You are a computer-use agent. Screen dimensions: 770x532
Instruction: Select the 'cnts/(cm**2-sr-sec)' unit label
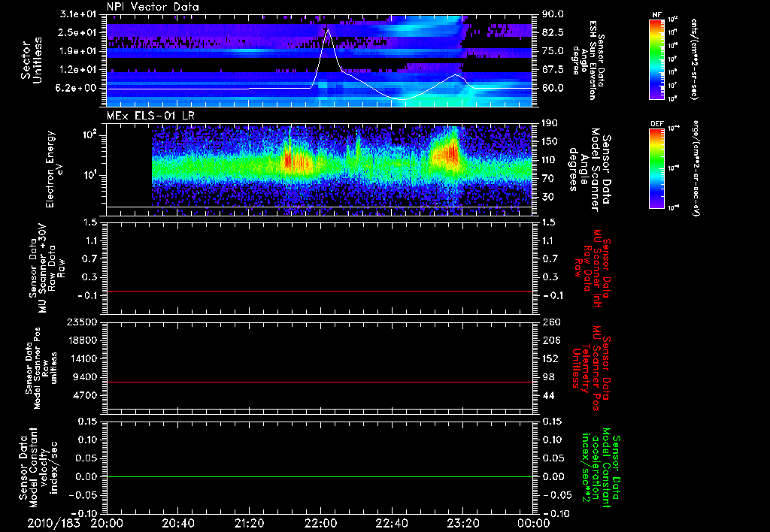point(694,59)
